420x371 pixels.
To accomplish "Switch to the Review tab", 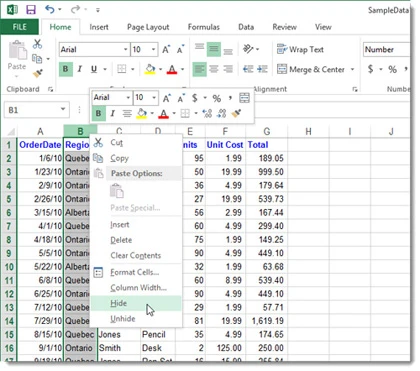I will pyautogui.click(x=284, y=27).
